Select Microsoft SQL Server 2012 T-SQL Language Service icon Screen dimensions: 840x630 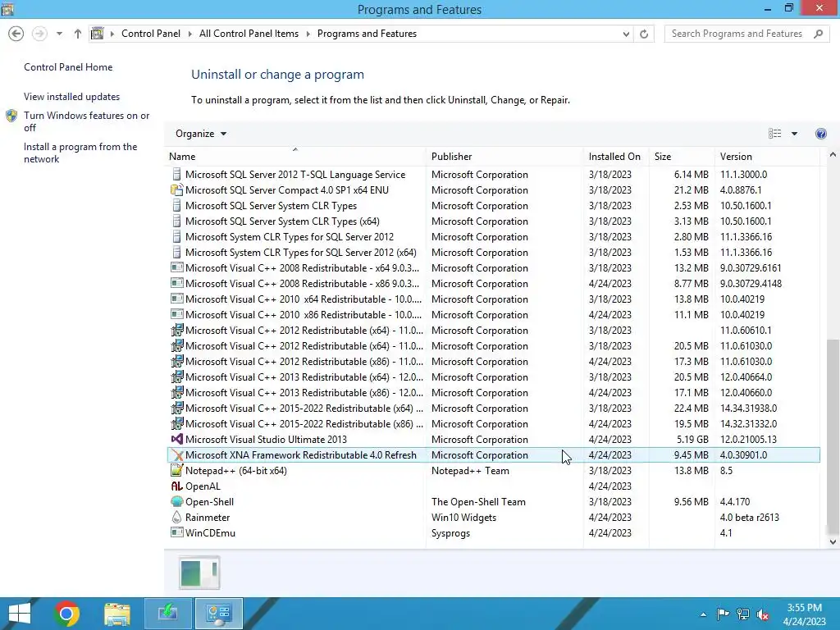(177, 174)
